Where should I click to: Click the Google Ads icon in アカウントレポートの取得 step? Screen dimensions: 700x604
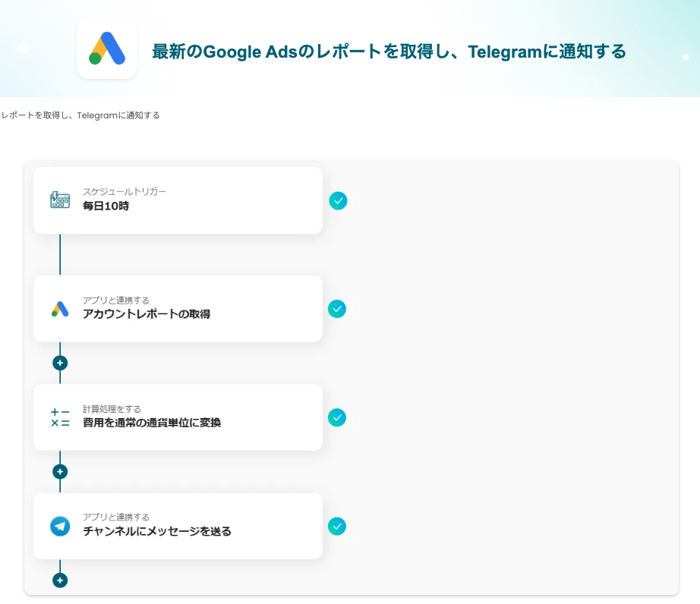pos(60,309)
